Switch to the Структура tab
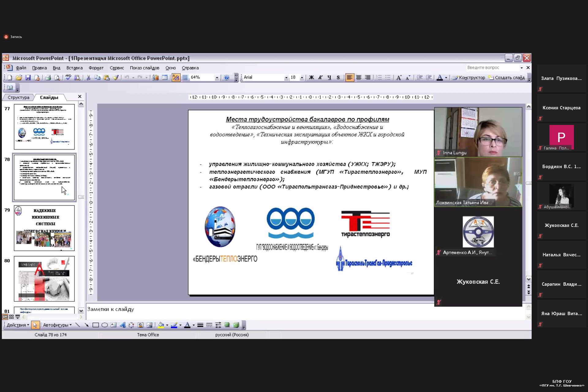 point(18,97)
